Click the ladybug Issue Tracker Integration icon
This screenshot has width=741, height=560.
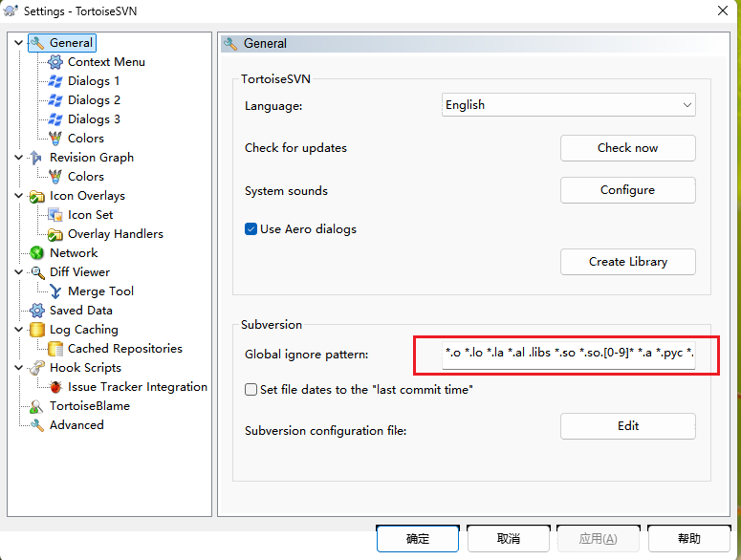pos(55,387)
